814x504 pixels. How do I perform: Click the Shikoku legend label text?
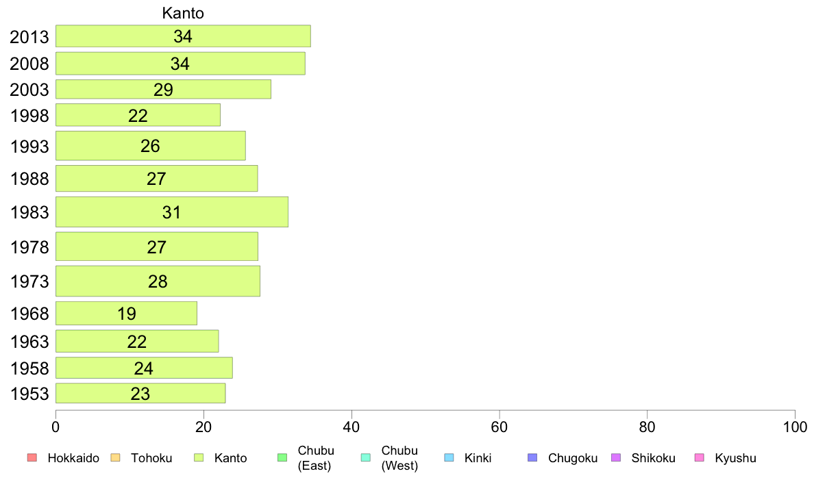pyautogui.click(x=653, y=458)
